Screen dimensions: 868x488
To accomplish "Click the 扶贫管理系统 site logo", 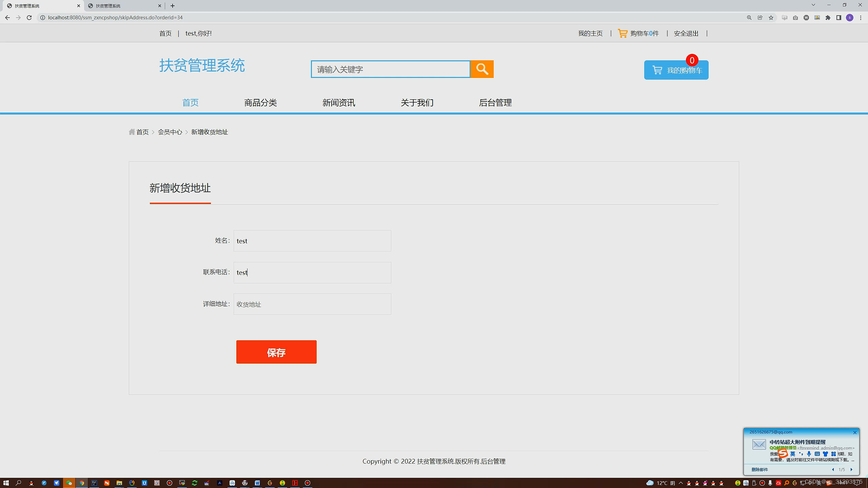I will 202,65.
